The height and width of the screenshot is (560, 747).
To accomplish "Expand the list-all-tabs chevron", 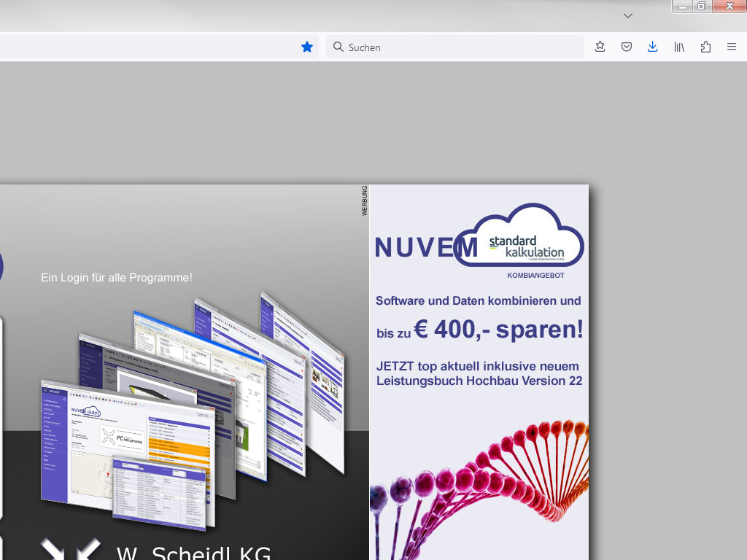I will click(x=628, y=16).
